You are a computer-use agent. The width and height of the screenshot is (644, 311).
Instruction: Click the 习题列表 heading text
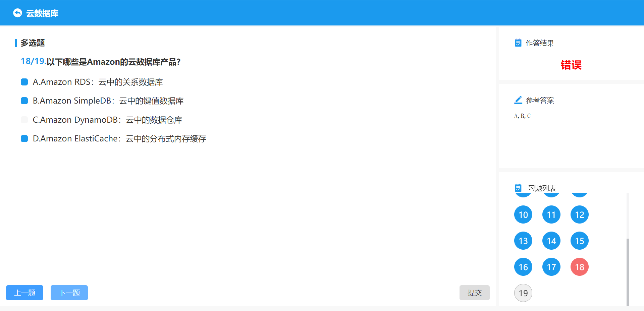[x=542, y=188]
